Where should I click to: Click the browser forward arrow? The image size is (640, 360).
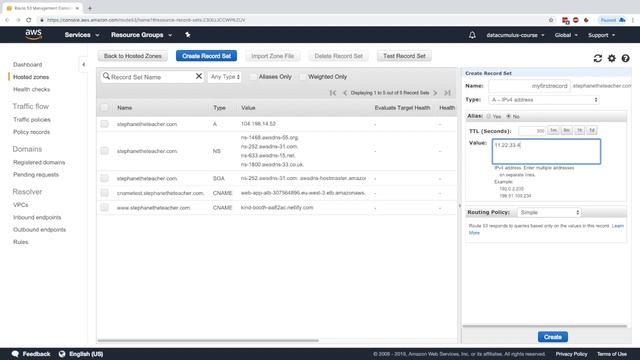tap(18, 20)
